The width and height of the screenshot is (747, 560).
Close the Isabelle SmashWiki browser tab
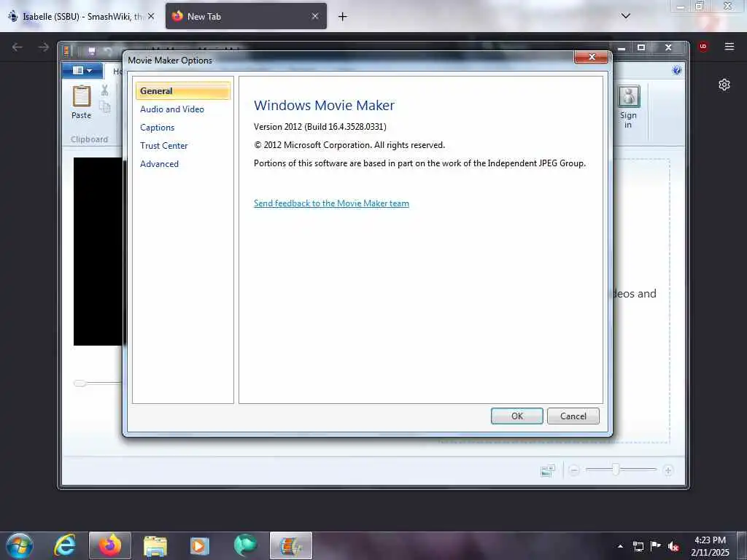coord(151,16)
